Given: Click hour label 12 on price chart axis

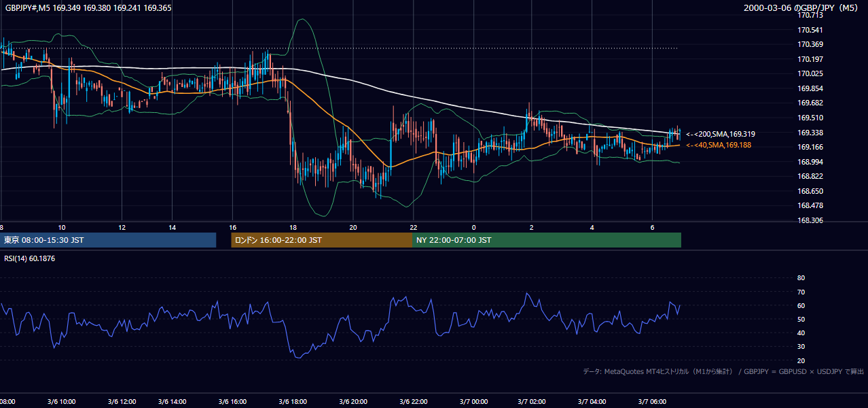Looking at the screenshot, I should [x=122, y=227].
